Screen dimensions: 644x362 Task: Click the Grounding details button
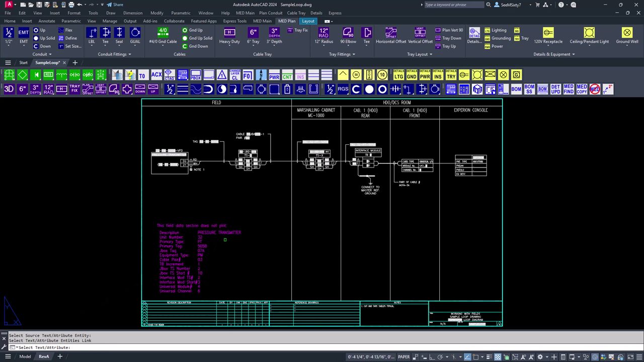coord(498,38)
